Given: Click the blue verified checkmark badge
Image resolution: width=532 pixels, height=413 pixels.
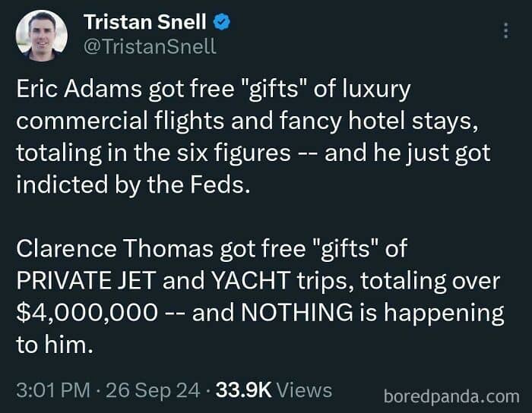Looking at the screenshot, I should point(223,22).
